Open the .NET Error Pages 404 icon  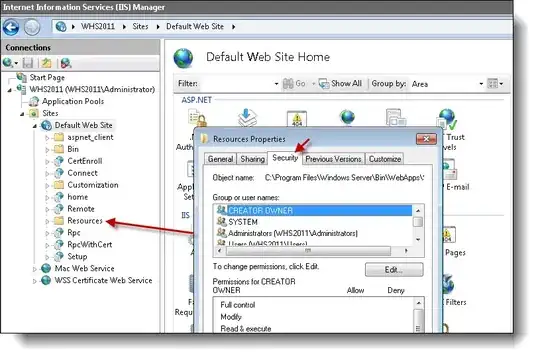pyautogui.click(x=297, y=118)
